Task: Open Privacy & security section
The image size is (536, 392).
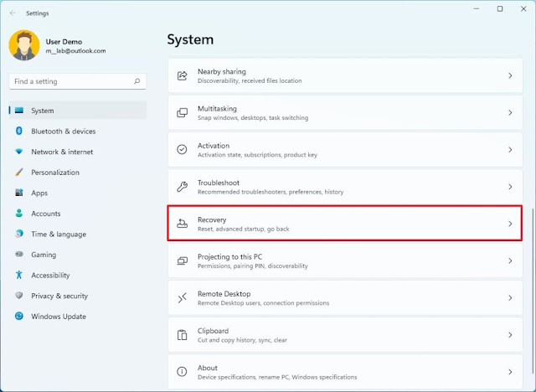Action: pyautogui.click(x=59, y=296)
